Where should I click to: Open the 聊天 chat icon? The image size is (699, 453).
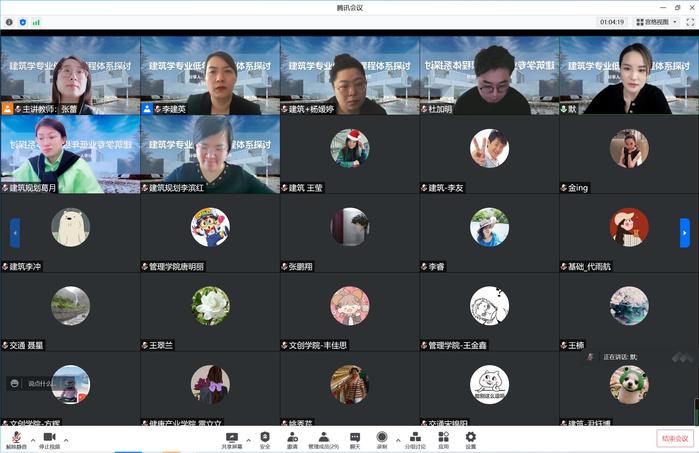click(355, 437)
